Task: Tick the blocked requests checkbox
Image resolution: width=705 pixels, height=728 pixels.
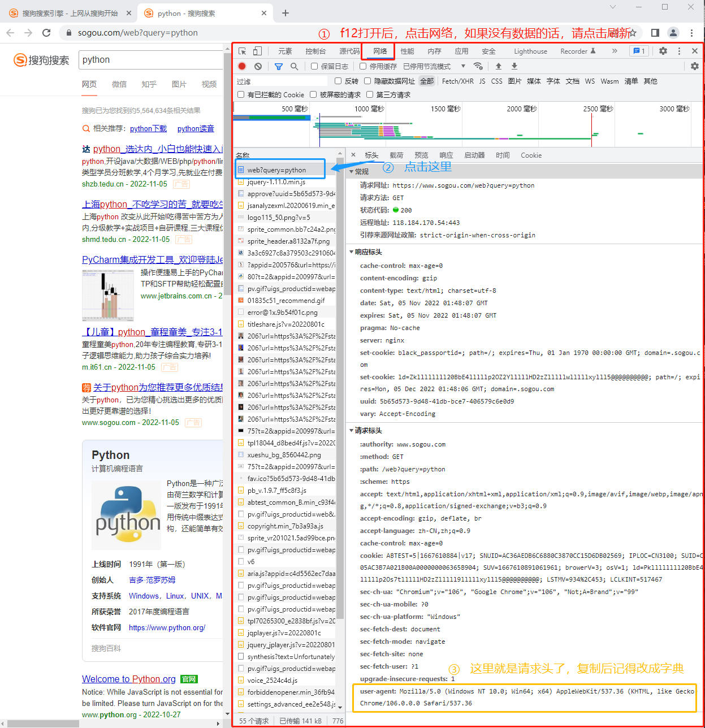Action: (313, 94)
